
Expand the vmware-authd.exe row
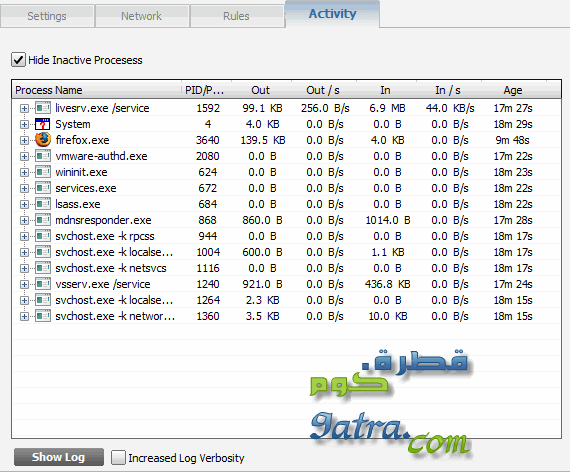click(24, 156)
